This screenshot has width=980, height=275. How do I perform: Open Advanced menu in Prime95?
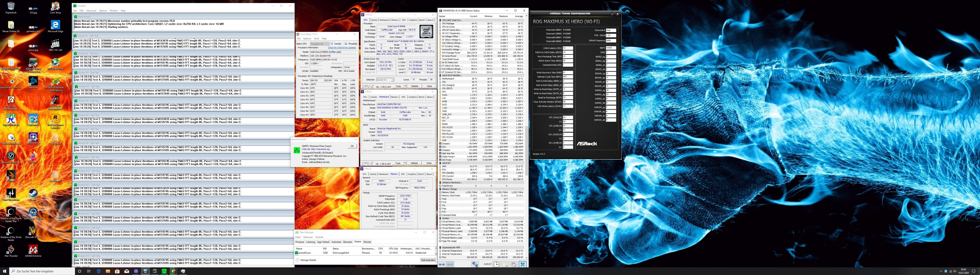[91, 11]
